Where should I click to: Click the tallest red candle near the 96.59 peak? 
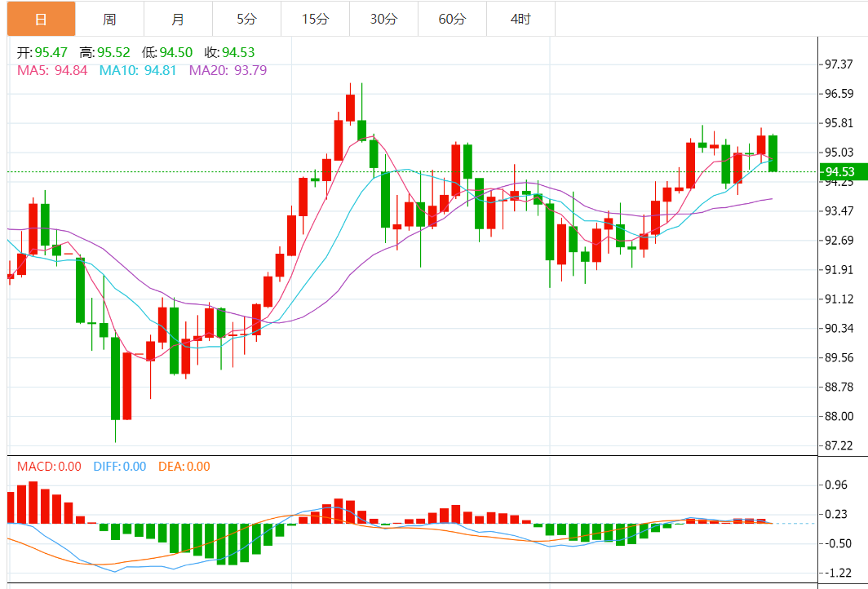point(350,108)
